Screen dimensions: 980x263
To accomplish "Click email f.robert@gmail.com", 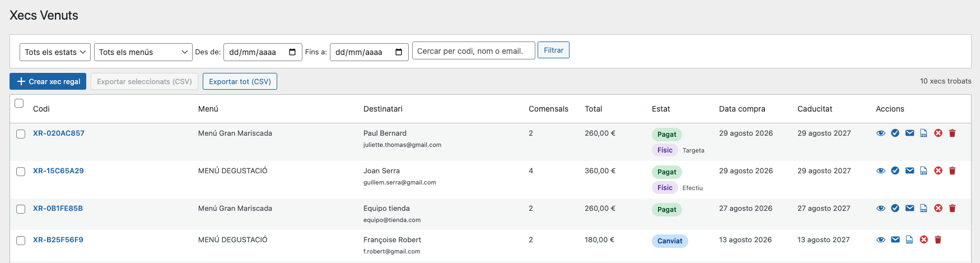I will pyautogui.click(x=391, y=251).
